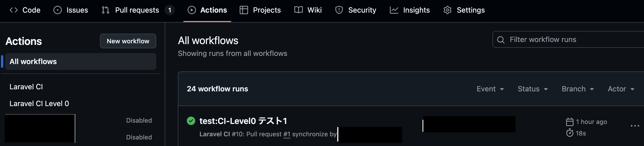Open the workflow run options menu

coord(635,126)
